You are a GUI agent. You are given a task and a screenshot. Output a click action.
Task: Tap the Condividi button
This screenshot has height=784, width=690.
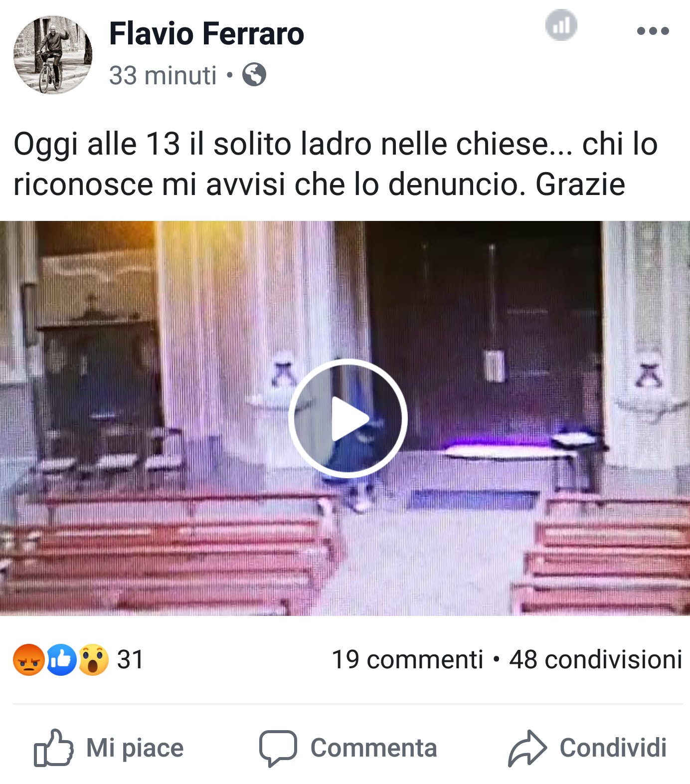pyautogui.click(x=587, y=748)
